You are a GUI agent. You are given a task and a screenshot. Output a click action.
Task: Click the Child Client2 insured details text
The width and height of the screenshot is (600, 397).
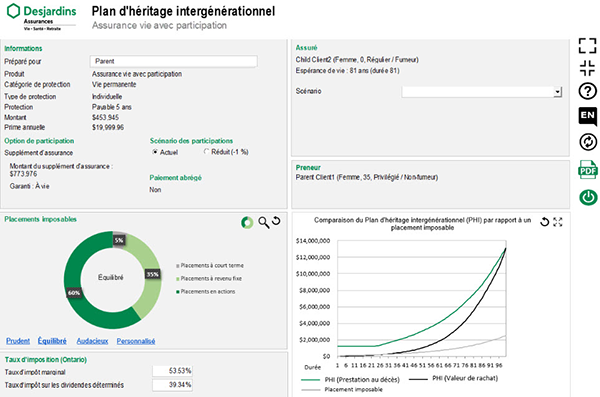click(357, 60)
